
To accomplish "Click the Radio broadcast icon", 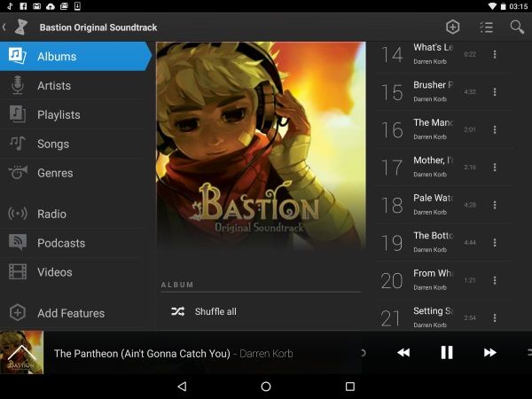I will 18,214.
